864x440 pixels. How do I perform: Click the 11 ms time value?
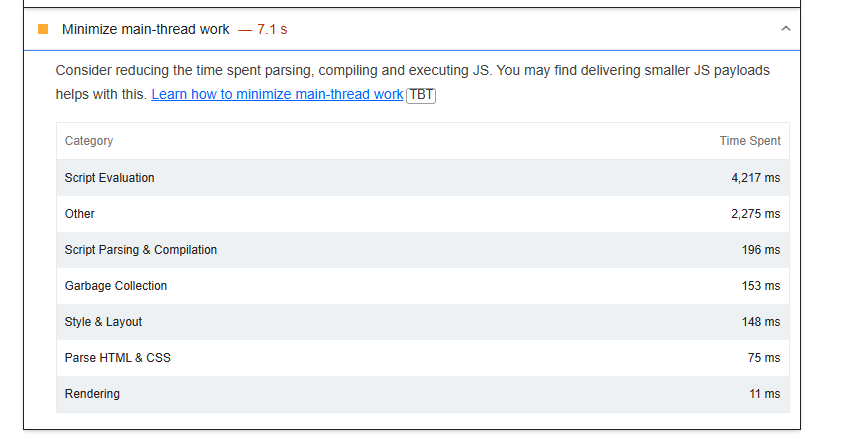(x=765, y=394)
